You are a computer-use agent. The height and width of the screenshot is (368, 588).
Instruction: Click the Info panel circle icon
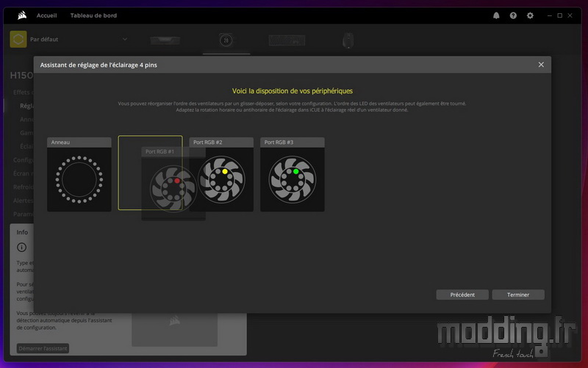click(22, 248)
